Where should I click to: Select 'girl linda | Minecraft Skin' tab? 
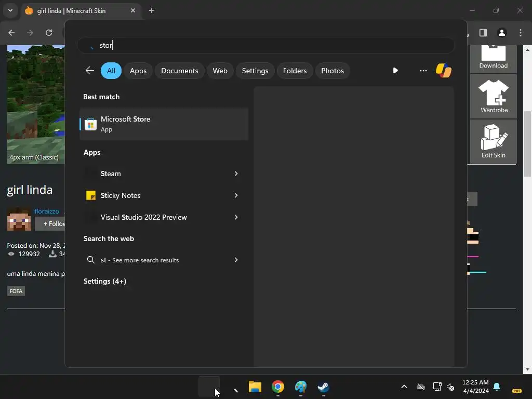81,10
